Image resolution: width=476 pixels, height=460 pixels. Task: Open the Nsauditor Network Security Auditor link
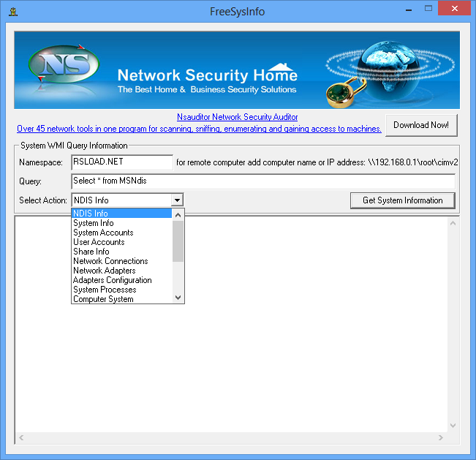pyautogui.click(x=237, y=117)
